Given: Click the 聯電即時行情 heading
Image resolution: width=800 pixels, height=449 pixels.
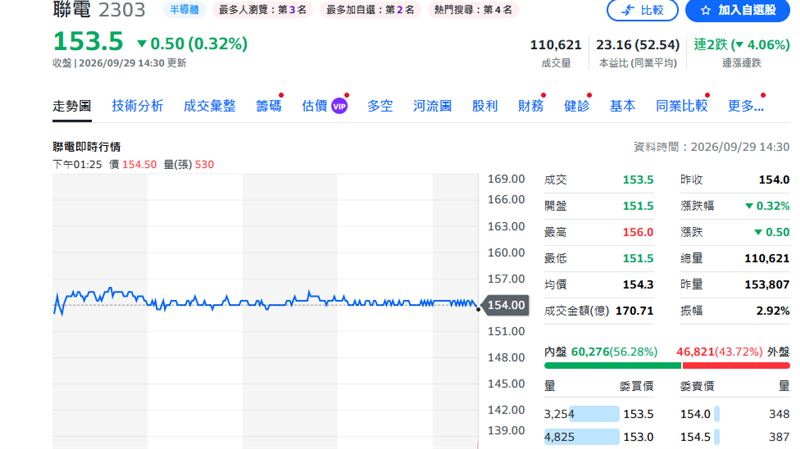Looking at the screenshot, I should click(86, 147).
